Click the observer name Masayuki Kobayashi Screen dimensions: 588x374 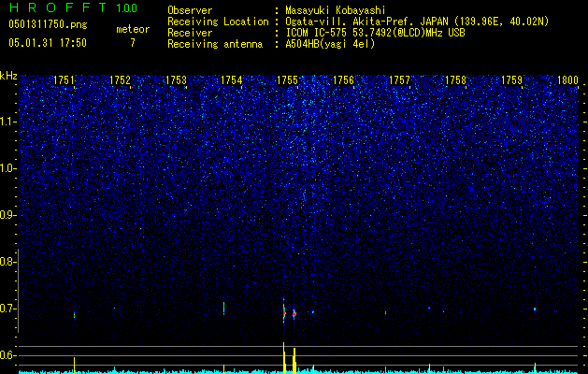click(335, 10)
